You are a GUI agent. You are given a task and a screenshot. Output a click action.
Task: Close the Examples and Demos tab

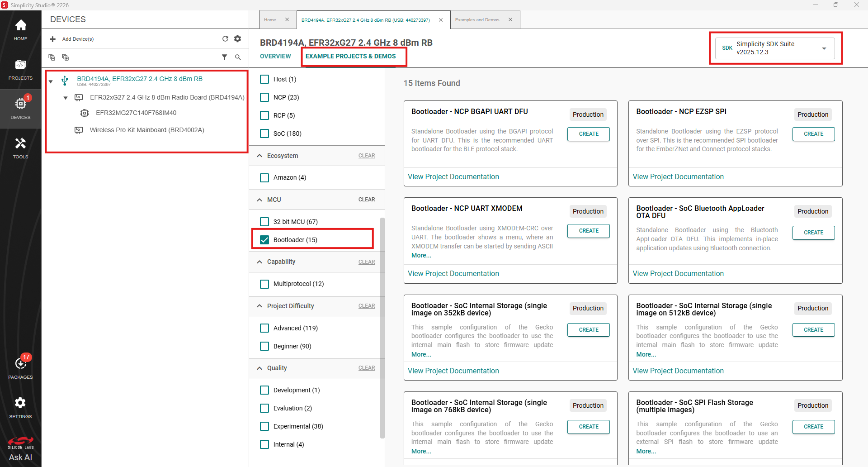click(x=510, y=19)
